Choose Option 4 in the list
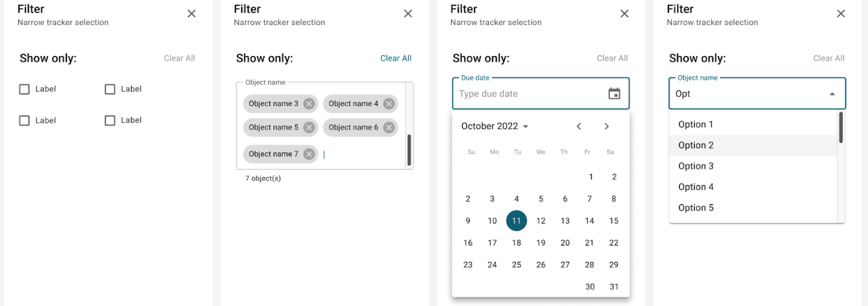 coord(696,187)
